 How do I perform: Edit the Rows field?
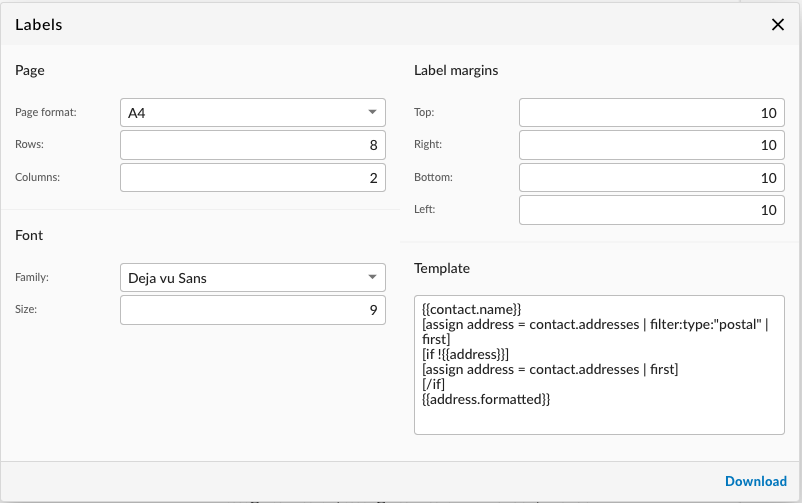253,145
